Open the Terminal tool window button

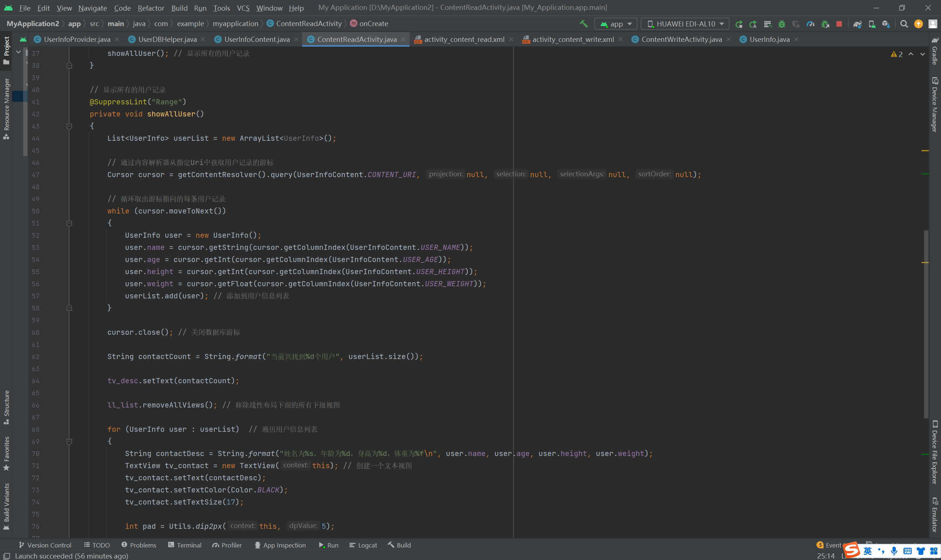tap(185, 545)
